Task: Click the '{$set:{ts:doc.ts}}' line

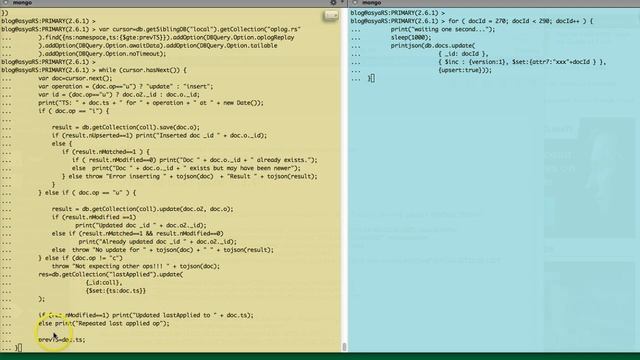Action: tap(116, 291)
